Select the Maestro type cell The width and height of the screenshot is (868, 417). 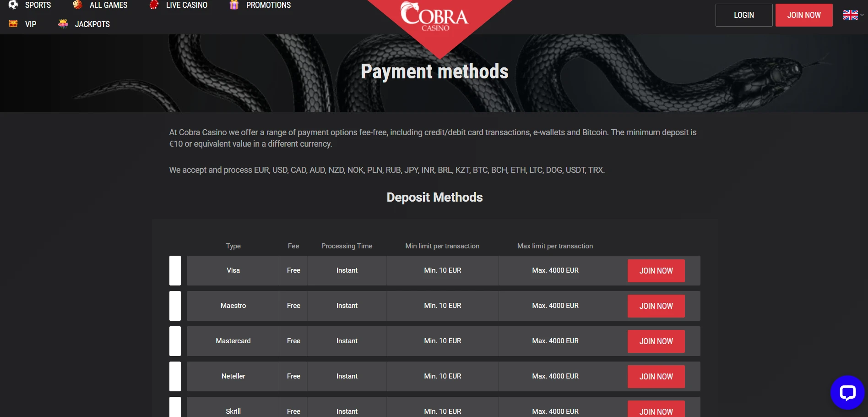(233, 306)
